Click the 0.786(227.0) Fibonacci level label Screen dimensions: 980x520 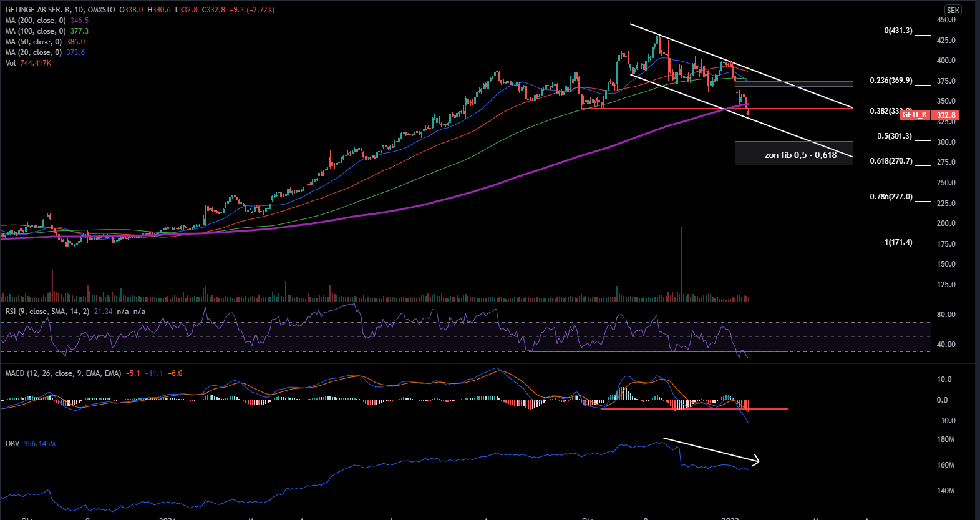coord(891,197)
